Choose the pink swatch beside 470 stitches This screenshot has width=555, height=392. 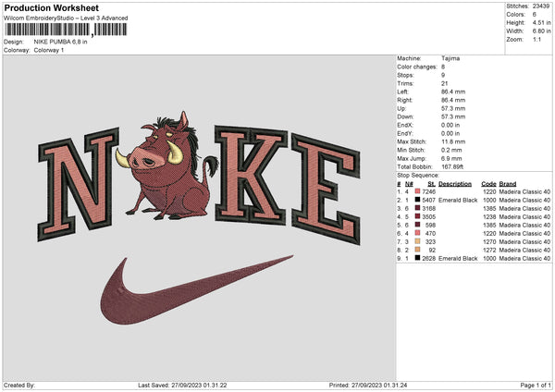418,233
